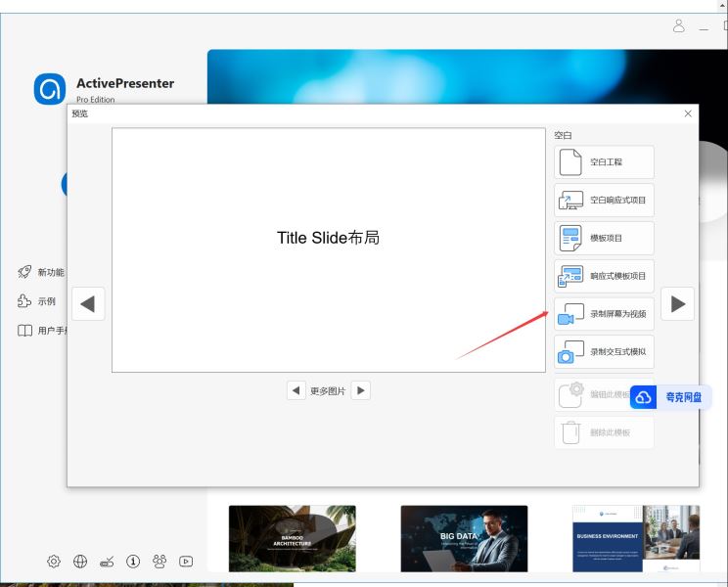
Task: Open the user account icon
Action: click(679, 25)
